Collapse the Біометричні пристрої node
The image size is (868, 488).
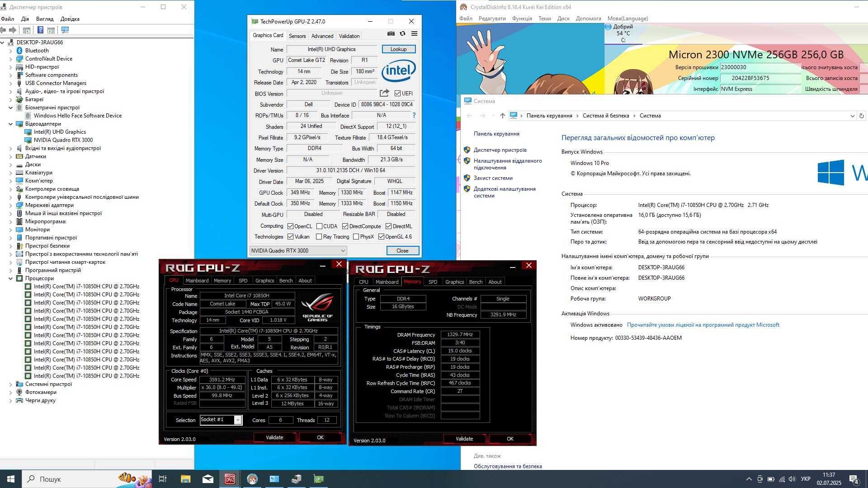coord(11,108)
